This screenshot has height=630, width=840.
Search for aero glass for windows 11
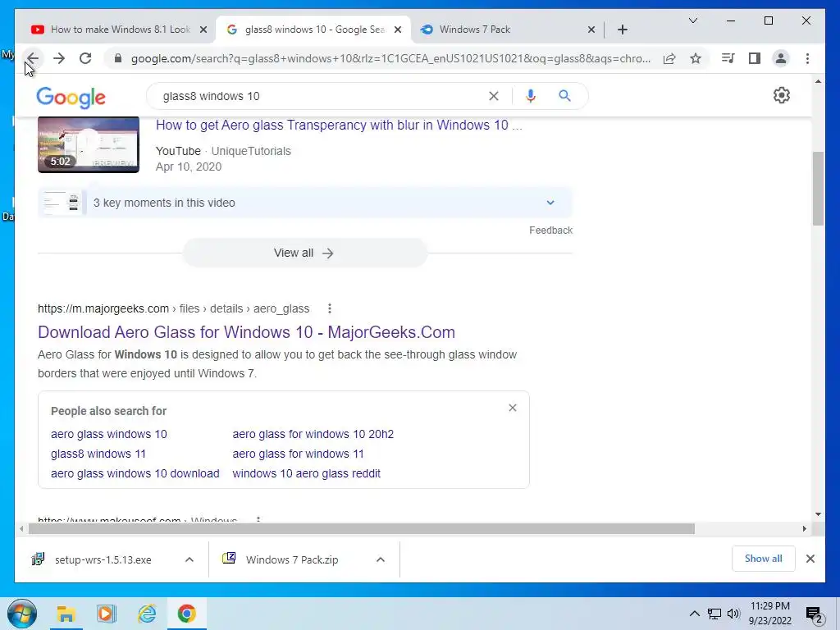coord(298,454)
